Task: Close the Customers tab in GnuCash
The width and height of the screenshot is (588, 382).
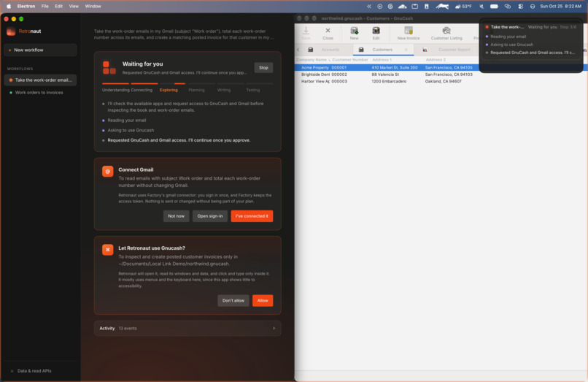Action: pos(406,50)
